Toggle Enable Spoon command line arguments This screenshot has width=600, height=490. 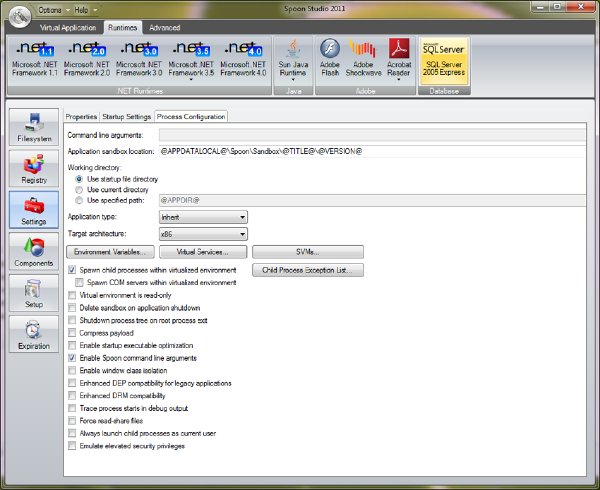coord(72,358)
